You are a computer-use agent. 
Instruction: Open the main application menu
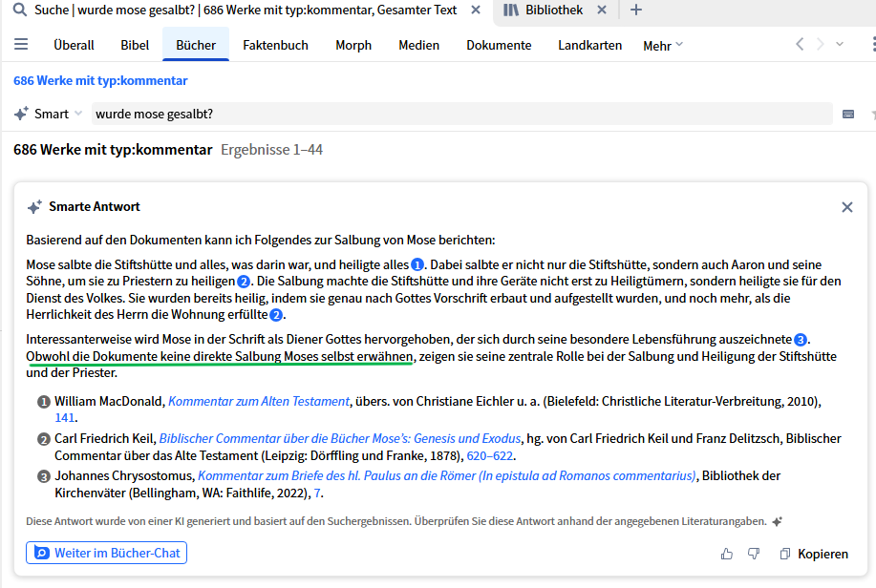[20, 43]
